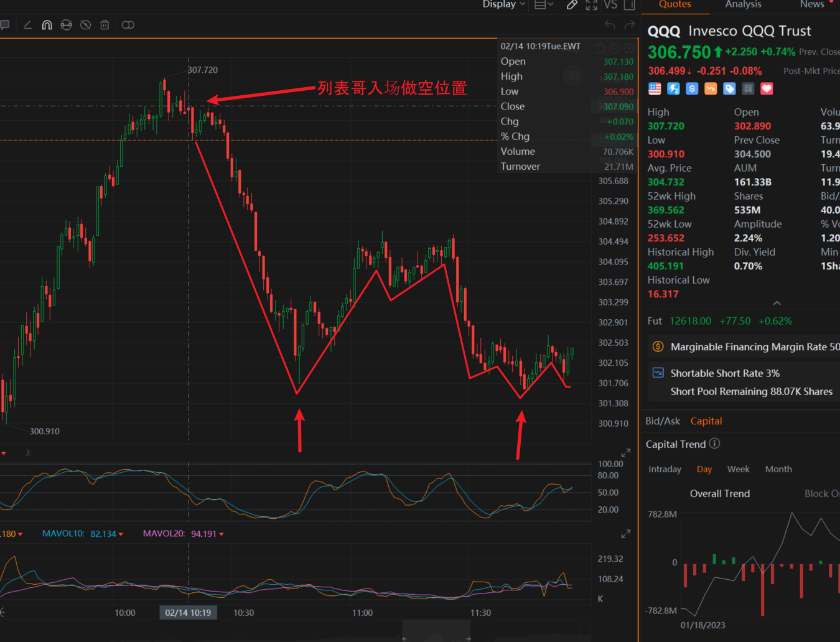The height and width of the screenshot is (642, 840).
Task: Click the MAVOL20 indicator label
Action: click(164, 534)
